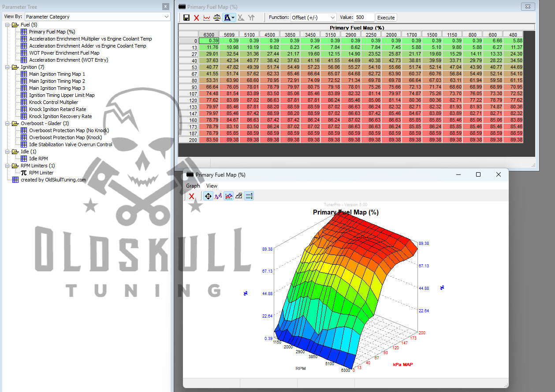Viewport: 555px width, 392px height.
Task: Open the View By Parameter Category dropdown
Action: 97,17
